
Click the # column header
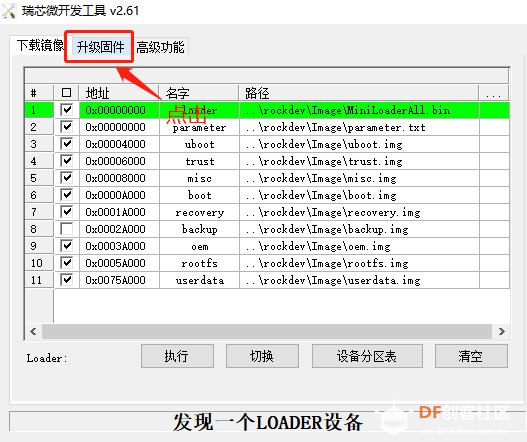pos(39,93)
